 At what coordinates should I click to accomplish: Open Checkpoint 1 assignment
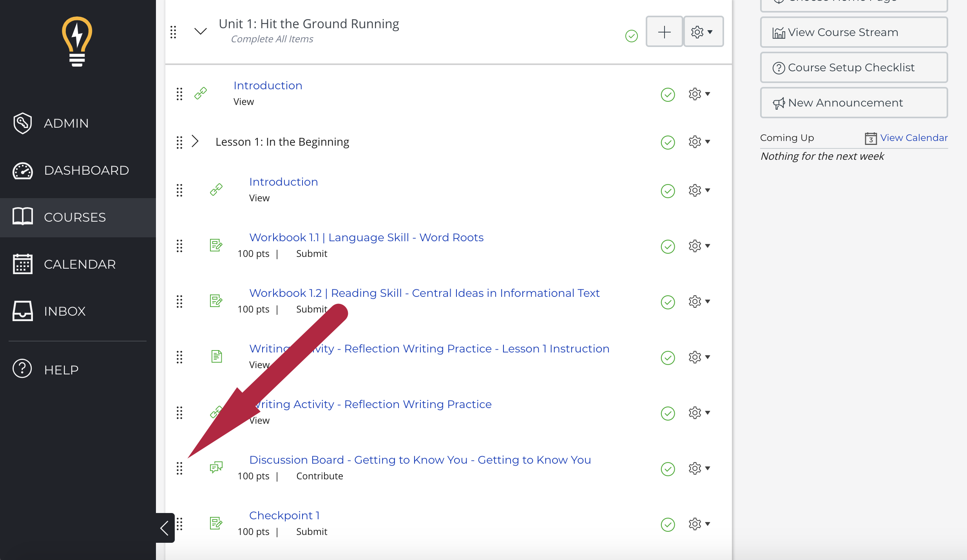284,515
